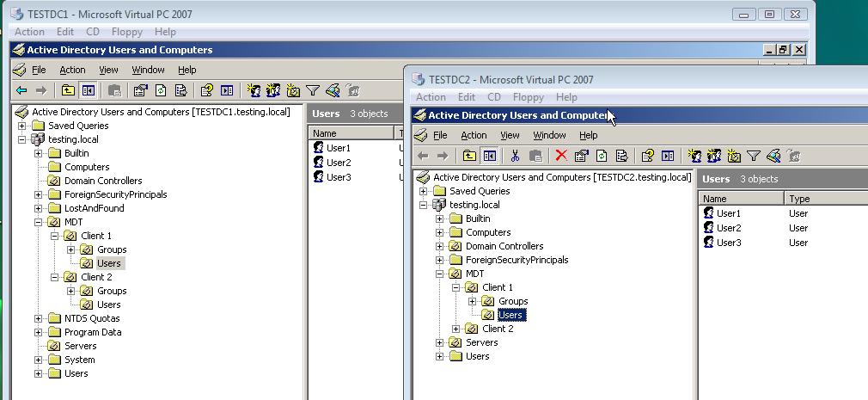Toggle console tree visibility in TESTDC2 toolbar

pos(489,157)
